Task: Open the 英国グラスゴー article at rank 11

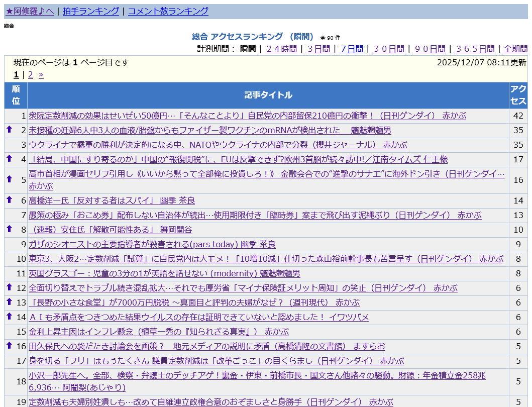Action: pyautogui.click(x=164, y=273)
